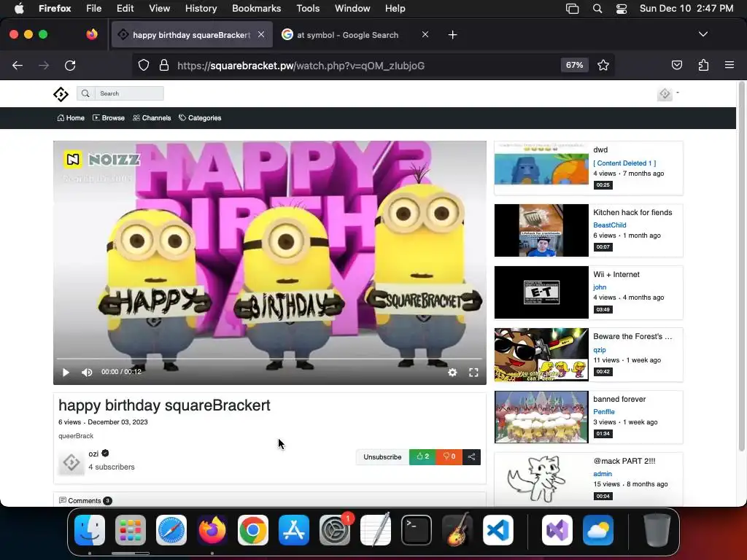This screenshot has height=560, width=747.
Task: Open the @mack PART 2!!! video title
Action: (624, 461)
